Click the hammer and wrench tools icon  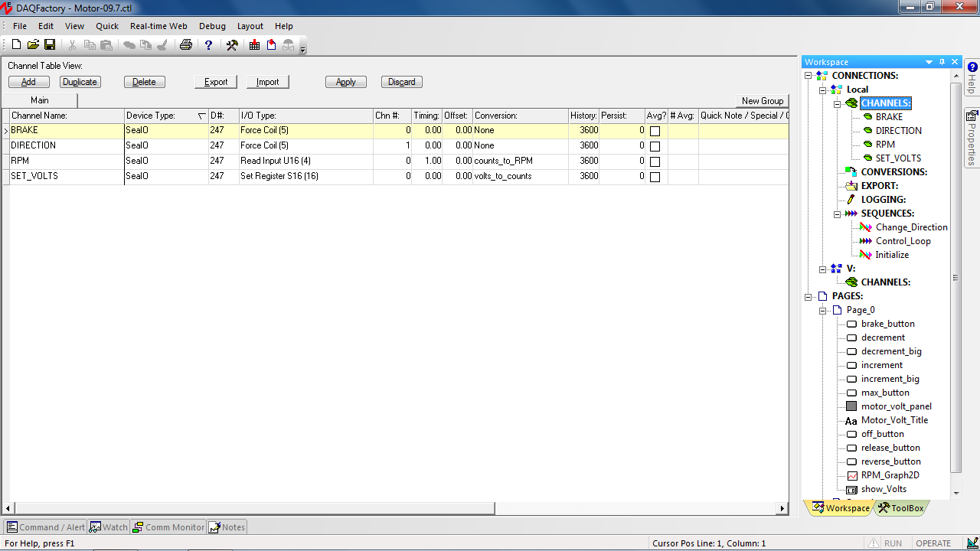click(232, 45)
